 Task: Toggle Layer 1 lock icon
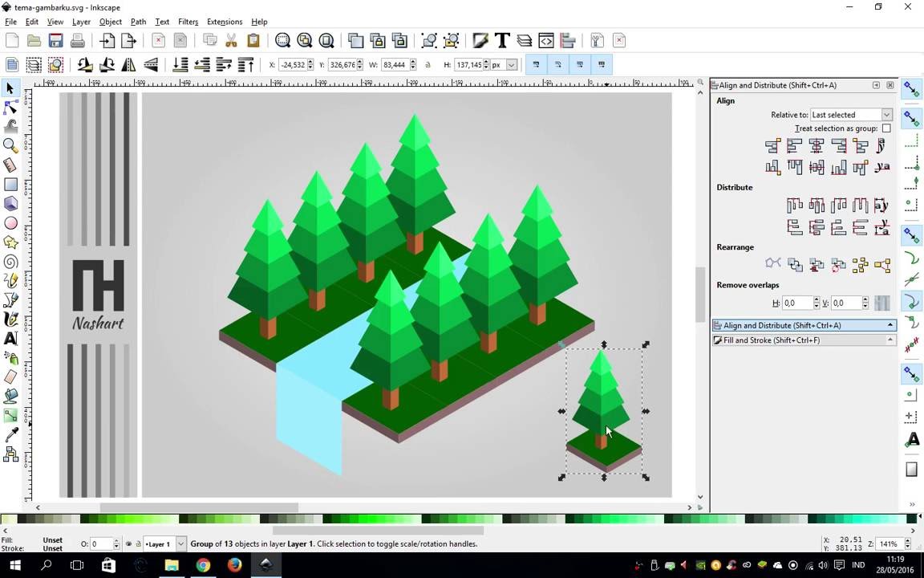pos(138,543)
